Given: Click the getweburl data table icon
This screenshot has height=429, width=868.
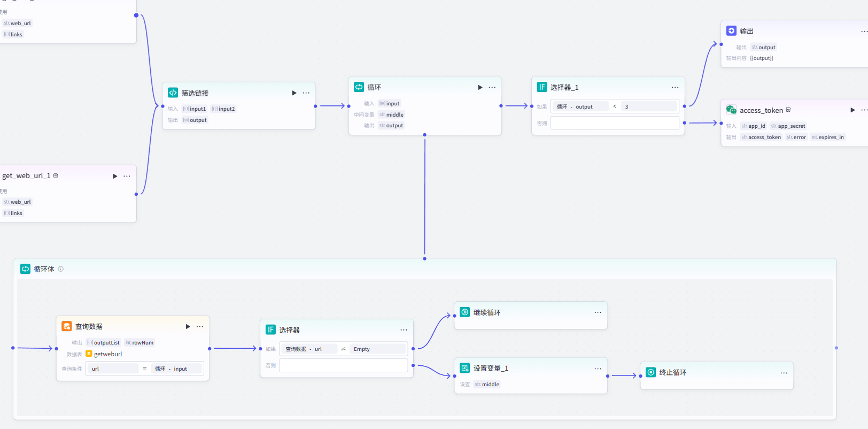Looking at the screenshot, I should [89, 354].
